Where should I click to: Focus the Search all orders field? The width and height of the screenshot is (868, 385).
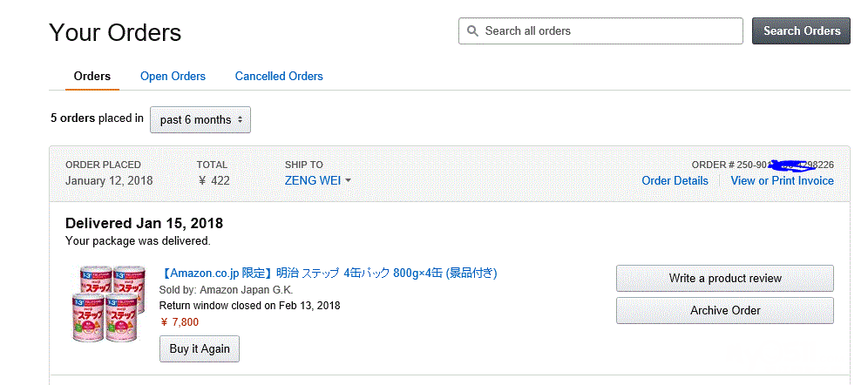tap(600, 31)
